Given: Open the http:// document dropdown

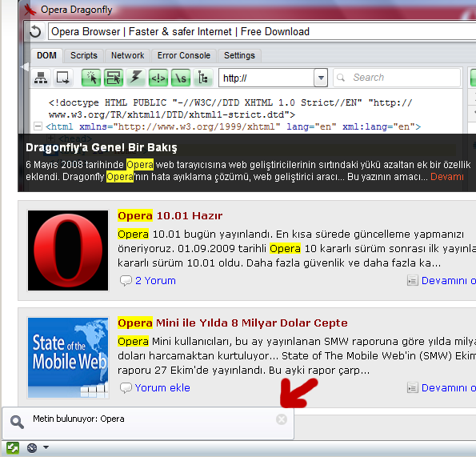Looking at the screenshot, I should click(321, 78).
